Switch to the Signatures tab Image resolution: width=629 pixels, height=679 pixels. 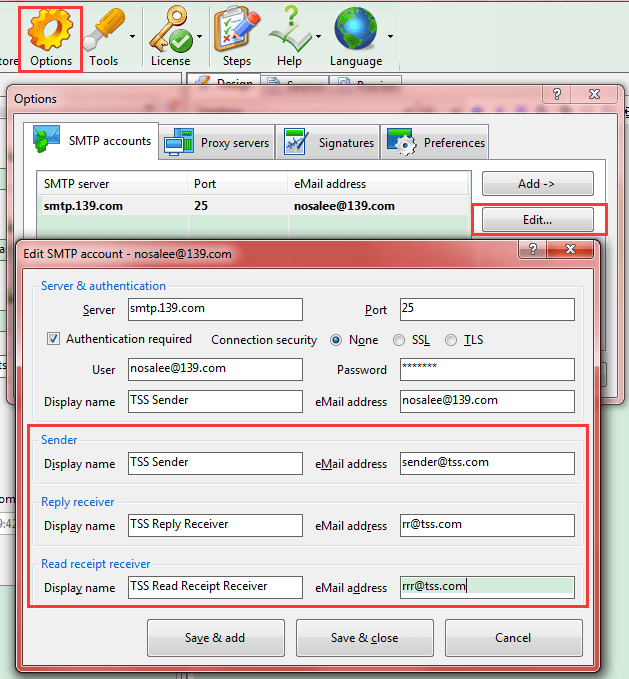pyautogui.click(x=328, y=142)
